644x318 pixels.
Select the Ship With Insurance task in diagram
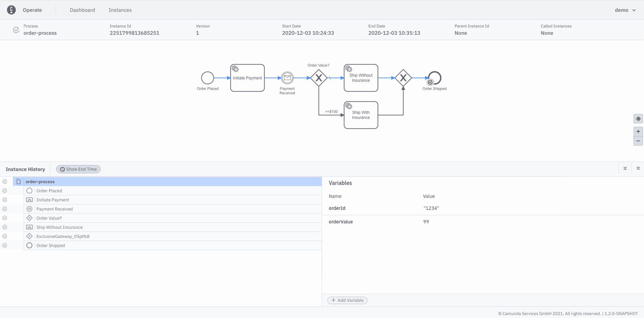(361, 115)
